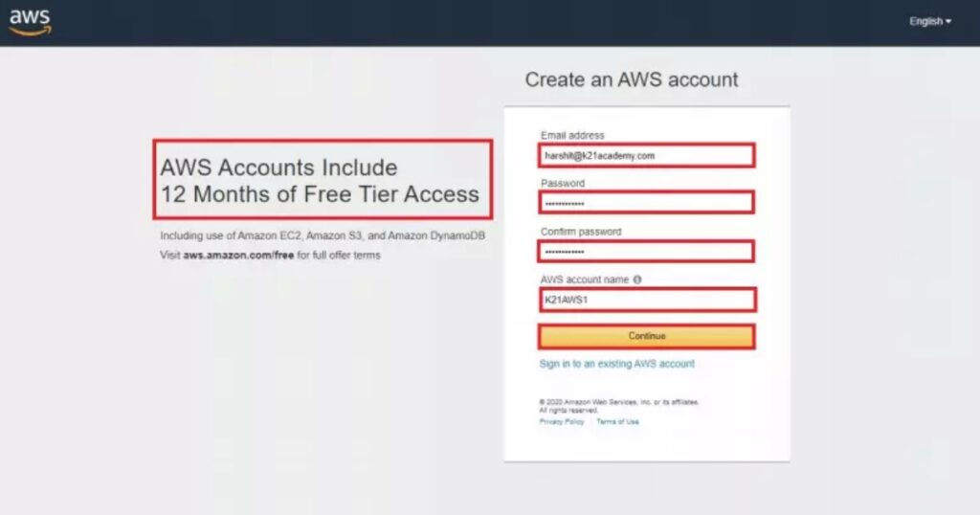Click the Amazon Web Services copyright notice
Screen dimensions: 980x515
(x=619, y=406)
